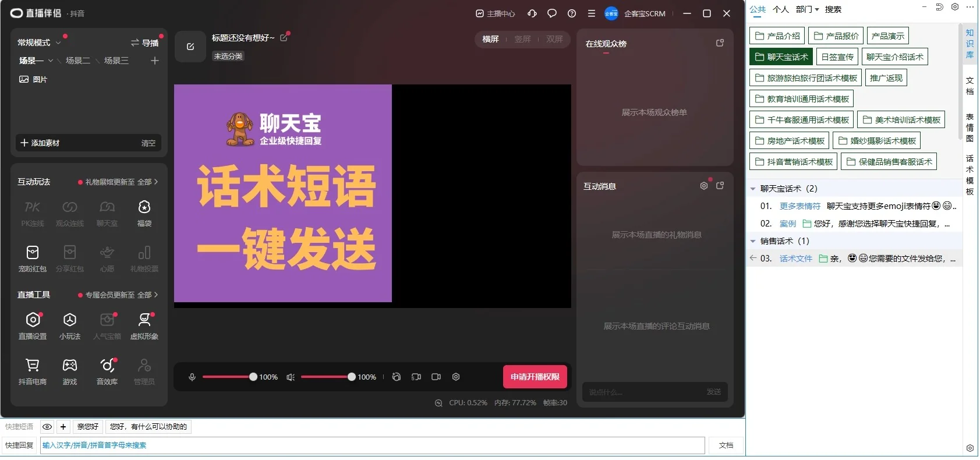This screenshot has width=980, height=460.
Task: Collapse the 销售话术 (1) group
Action: point(753,241)
